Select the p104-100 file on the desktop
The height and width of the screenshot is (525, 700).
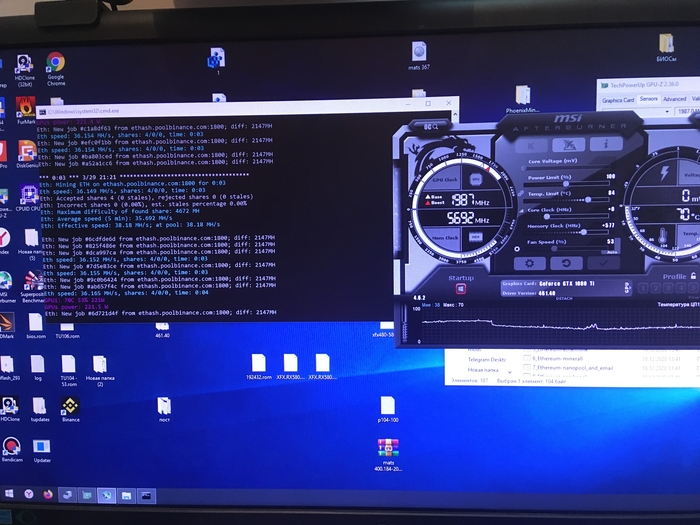point(388,406)
